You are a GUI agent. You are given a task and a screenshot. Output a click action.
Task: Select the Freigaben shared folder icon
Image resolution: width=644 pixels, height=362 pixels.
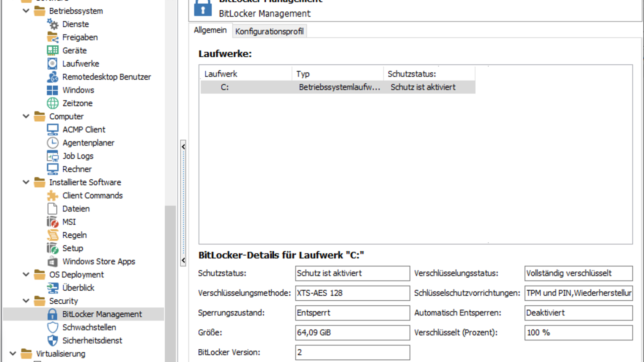(53, 37)
